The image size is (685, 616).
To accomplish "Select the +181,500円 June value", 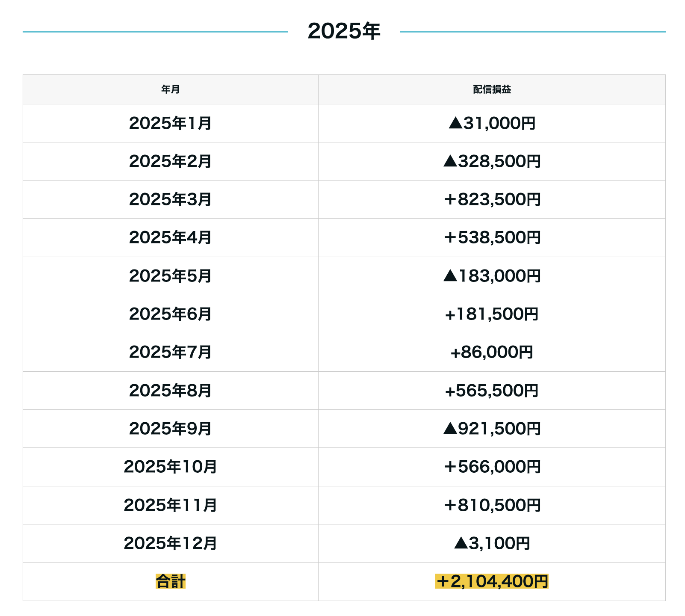I will point(492,314).
